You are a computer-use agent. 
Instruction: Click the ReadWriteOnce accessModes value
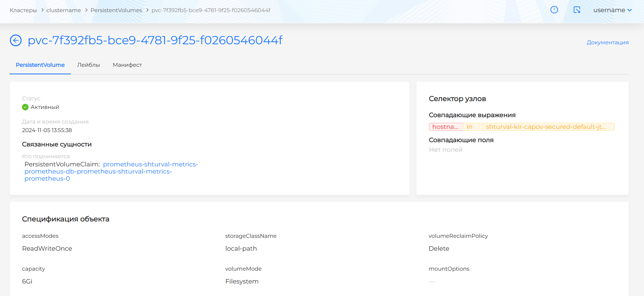coord(47,249)
